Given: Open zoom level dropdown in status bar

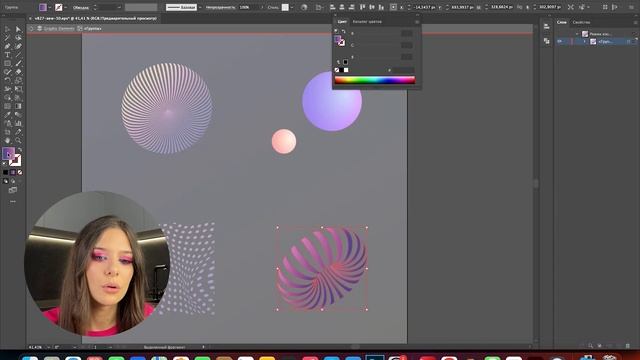Looking at the screenshot, I should coord(48,347).
